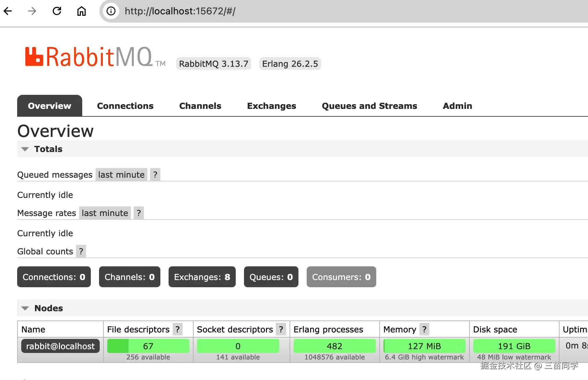Show help for Memory column
Image resolution: width=588 pixels, height=380 pixels.
pyautogui.click(x=425, y=329)
